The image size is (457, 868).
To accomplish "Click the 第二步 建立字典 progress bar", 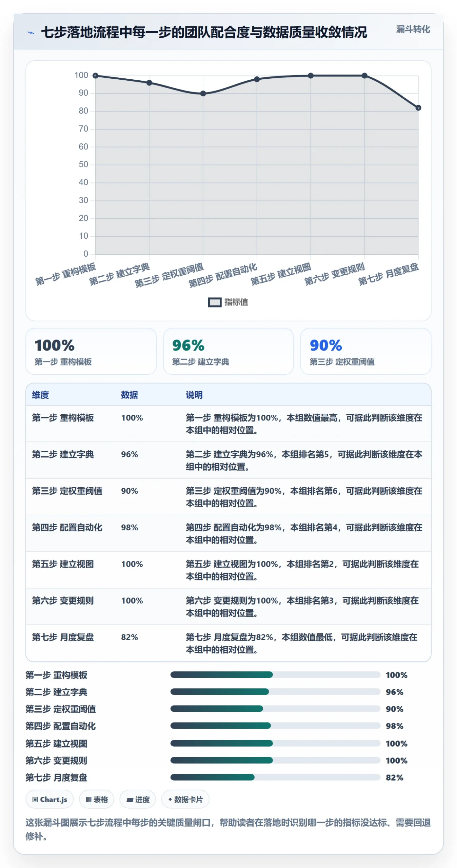I will pos(275,692).
